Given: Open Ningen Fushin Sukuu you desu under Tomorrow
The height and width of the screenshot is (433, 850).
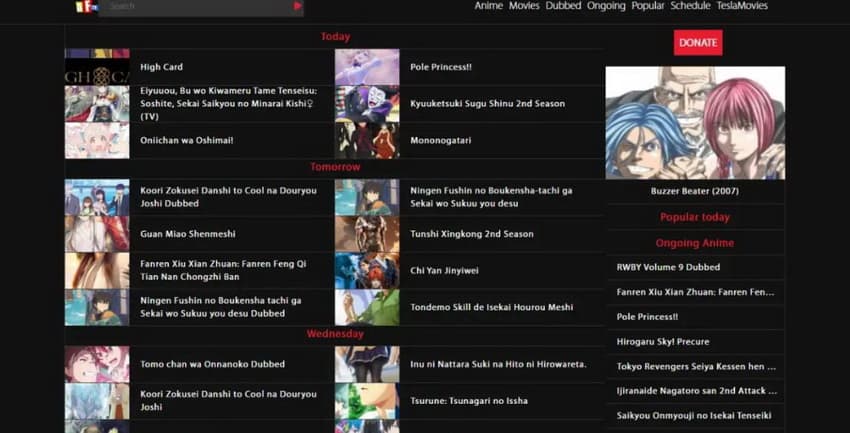Looking at the screenshot, I should point(491,197).
